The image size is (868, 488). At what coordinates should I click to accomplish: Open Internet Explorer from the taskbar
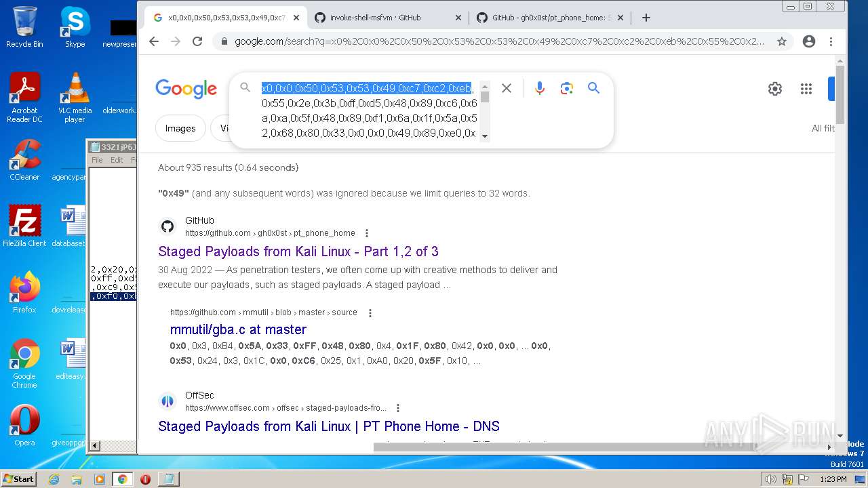54,479
